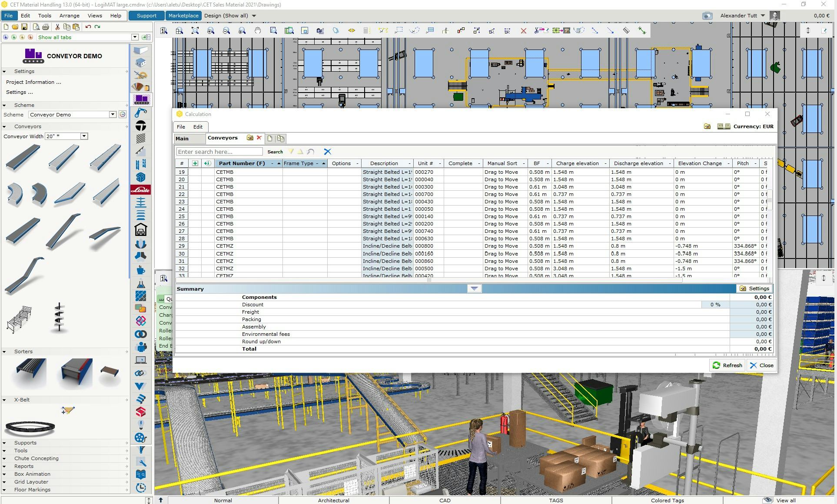Open the Scheme dropdown showing Conveyor Demo
837x504 pixels.
click(x=112, y=114)
